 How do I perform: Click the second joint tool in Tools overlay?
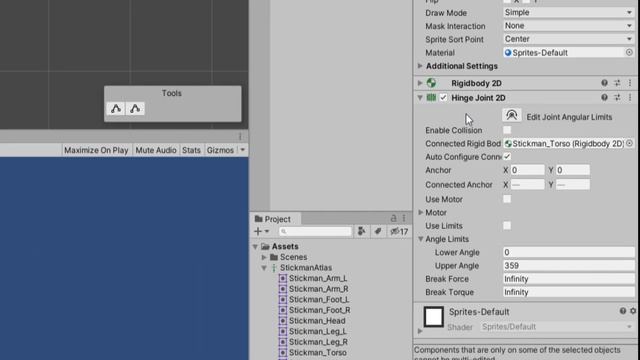click(135, 109)
